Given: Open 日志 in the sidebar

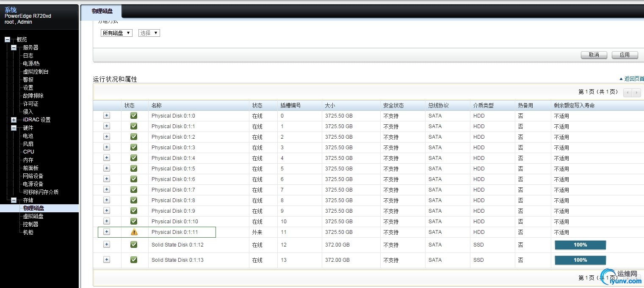Looking at the screenshot, I should click(28, 55).
